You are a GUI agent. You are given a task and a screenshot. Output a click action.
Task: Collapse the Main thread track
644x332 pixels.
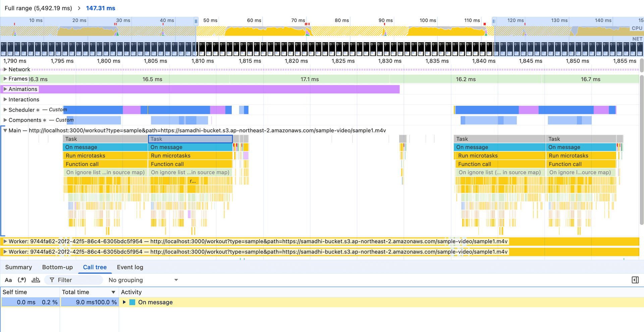pyautogui.click(x=5, y=131)
